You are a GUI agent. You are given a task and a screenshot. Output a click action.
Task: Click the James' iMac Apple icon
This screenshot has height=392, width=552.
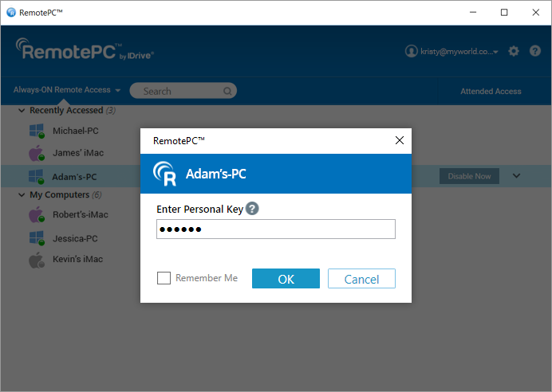click(x=36, y=153)
